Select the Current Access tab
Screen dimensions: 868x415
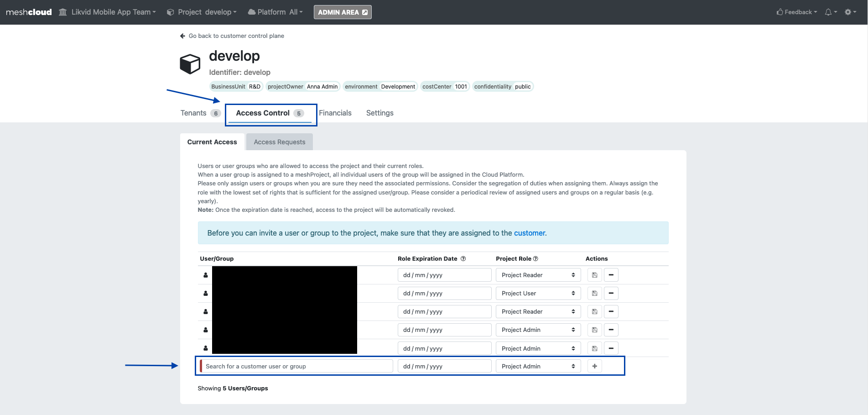(x=212, y=142)
